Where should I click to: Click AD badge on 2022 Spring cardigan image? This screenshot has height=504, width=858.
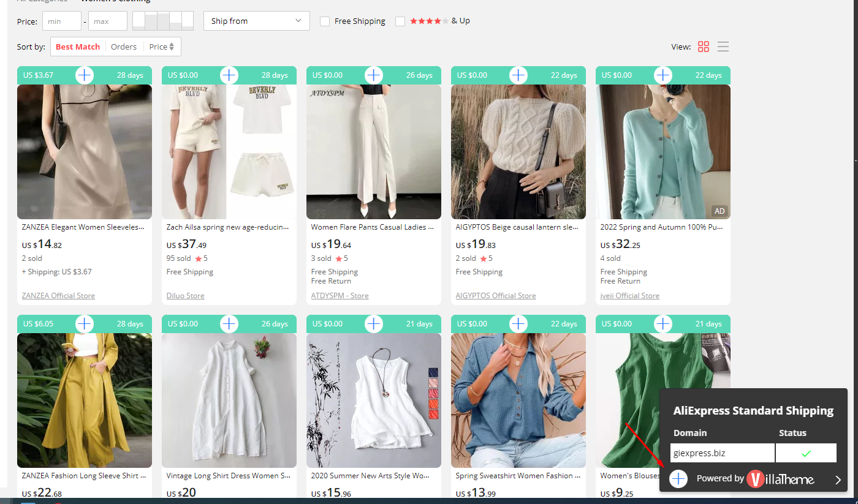click(719, 211)
